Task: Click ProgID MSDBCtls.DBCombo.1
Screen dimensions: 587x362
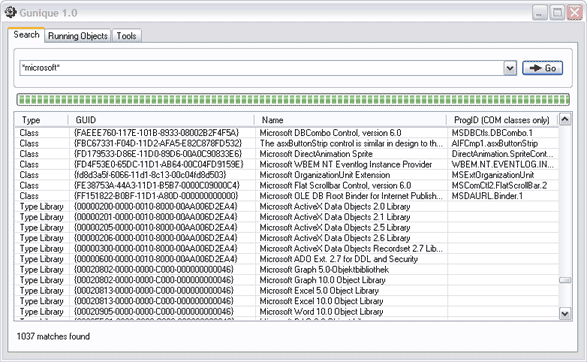Action: pos(492,133)
